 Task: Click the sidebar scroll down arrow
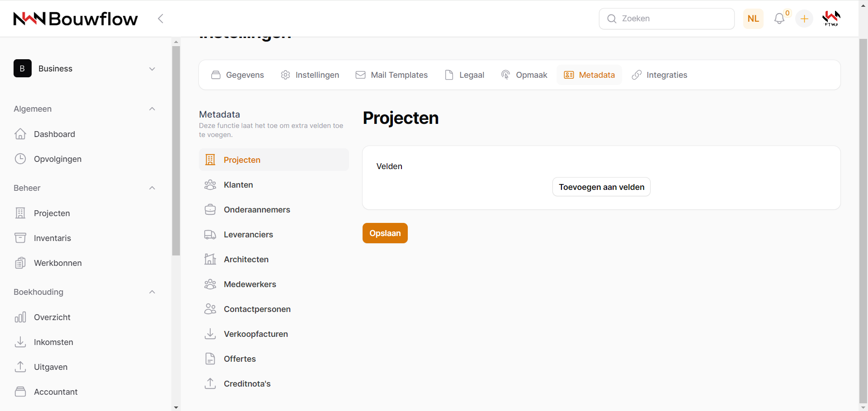click(x=176, y=407)
